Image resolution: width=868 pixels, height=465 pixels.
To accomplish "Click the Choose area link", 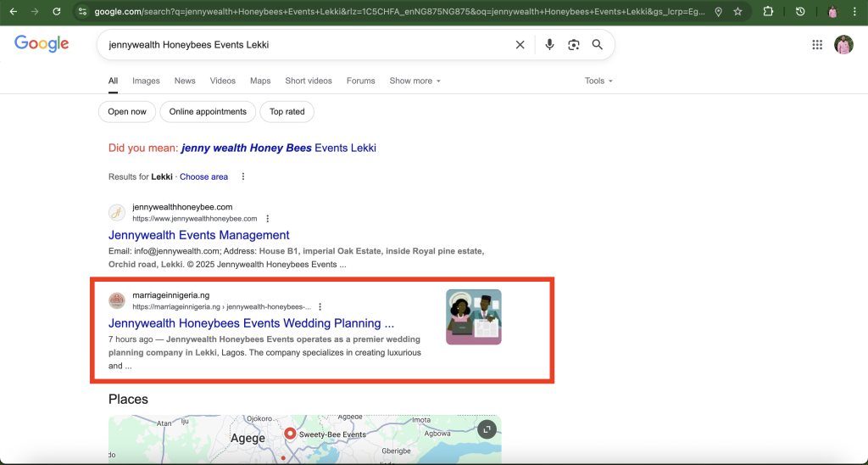I will 203,176.
